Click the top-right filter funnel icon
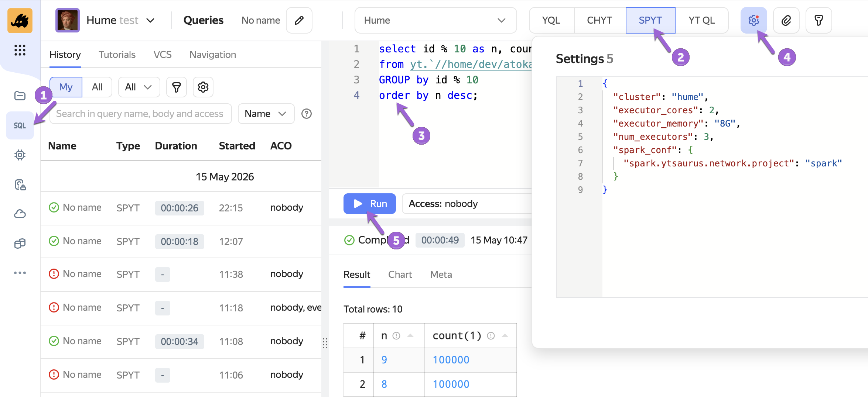 [819, 20]
